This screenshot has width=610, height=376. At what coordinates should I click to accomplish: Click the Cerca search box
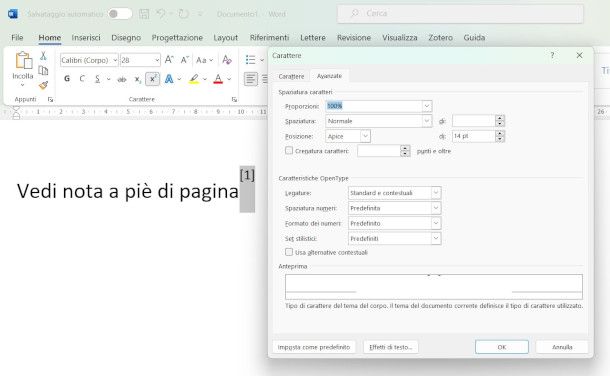(x=460, y=14)
